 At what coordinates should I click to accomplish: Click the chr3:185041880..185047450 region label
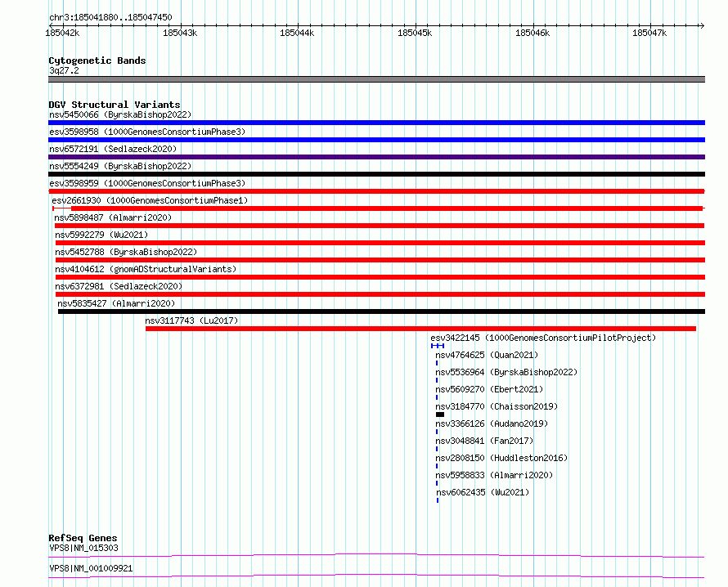pos(110,18)
